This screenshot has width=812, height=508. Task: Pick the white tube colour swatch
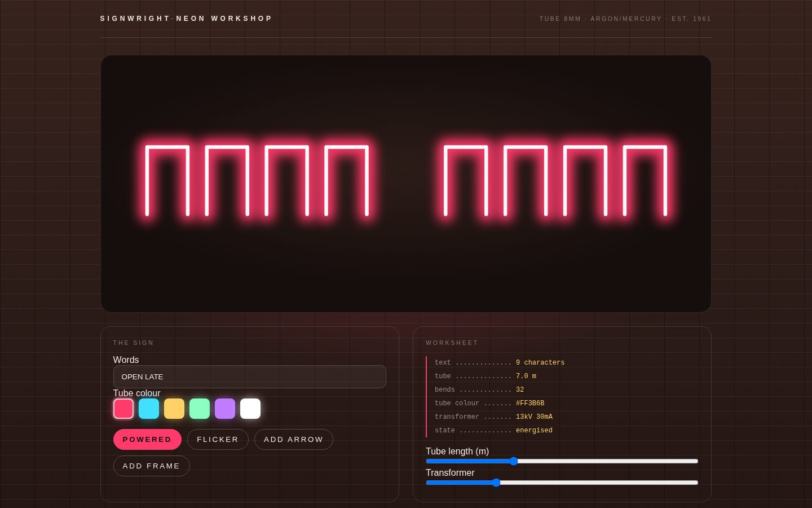click(x=250, y=409)
